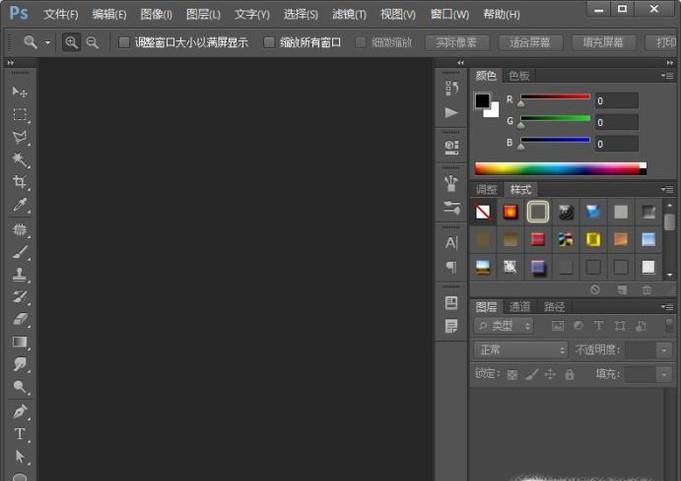Screen dimensions: 681x481
Task: Switch to the 色板 tab
Action: (x=519, y=76)
